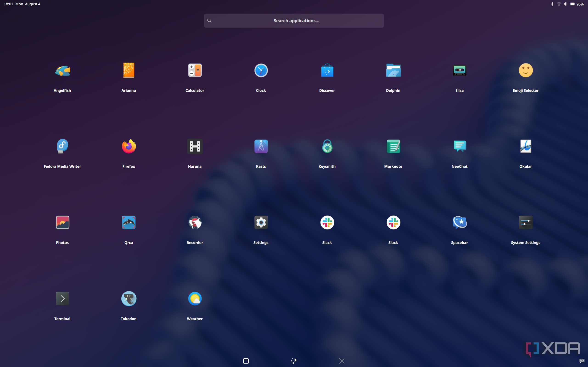Open the Keysmith authenticator app
Viewport: 588px width, 367px height.
[327, 146]
